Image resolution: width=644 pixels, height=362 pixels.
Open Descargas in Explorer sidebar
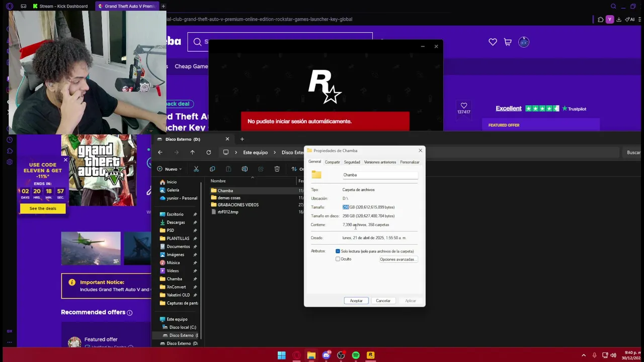[176, 222]
